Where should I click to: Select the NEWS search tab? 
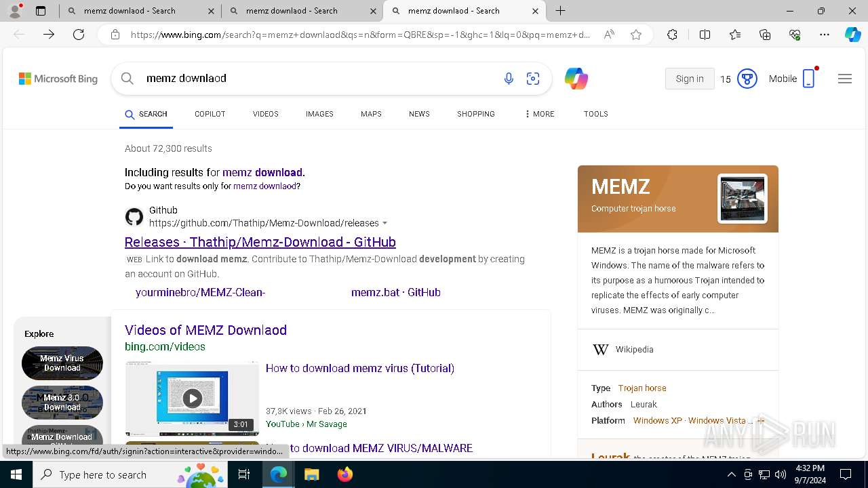pyautogui.click(x=419, y=114)
